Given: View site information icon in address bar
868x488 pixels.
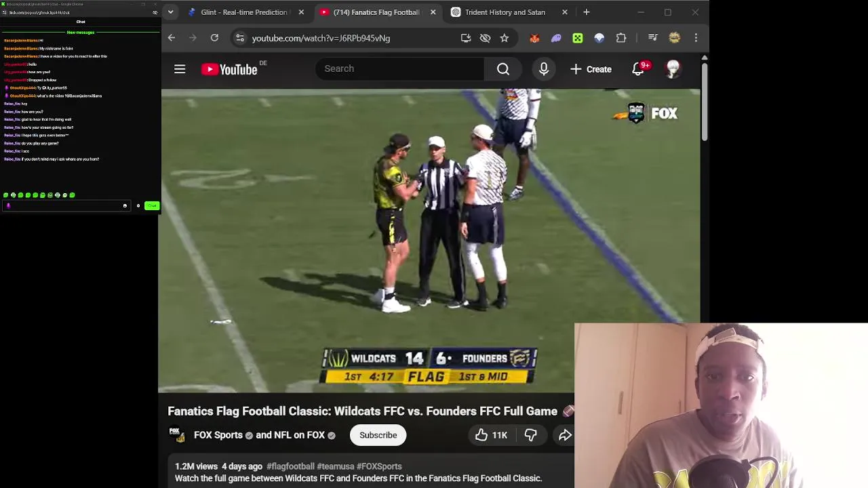Looking at the screenshot, I should coord(239,38).
